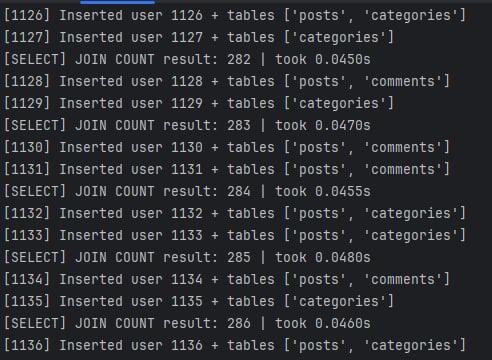Click the 'JOIN COUNT result: 284' line
492x360 pixels.
(187, 192)
